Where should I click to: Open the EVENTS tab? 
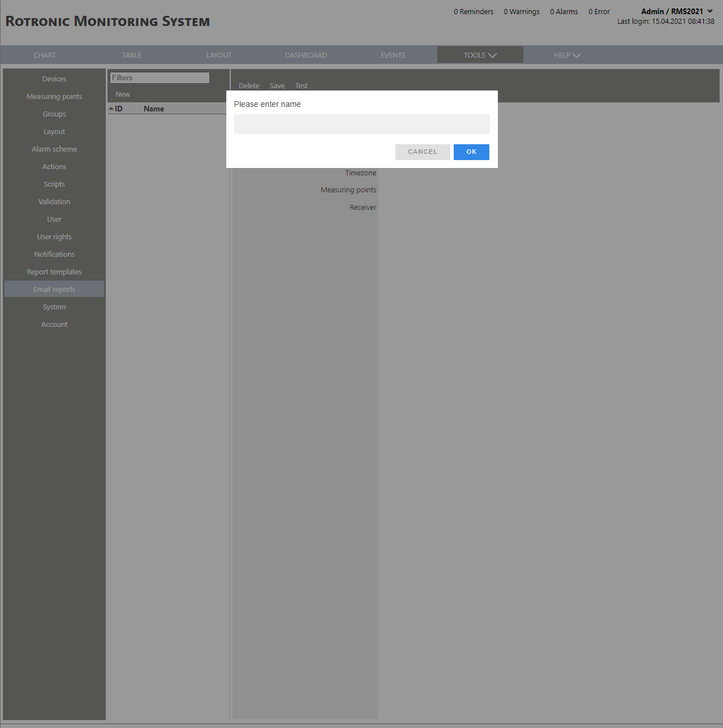tap(393, 55)
